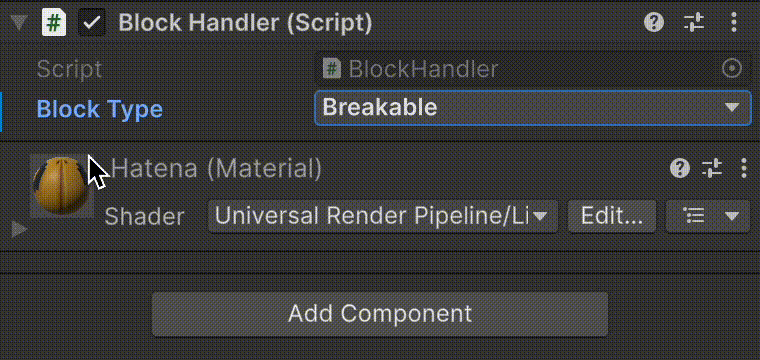The height and width of the screenshot is (360, 760).
Task: Collapse the Block Handler component foldout
Action: point(19,22)
